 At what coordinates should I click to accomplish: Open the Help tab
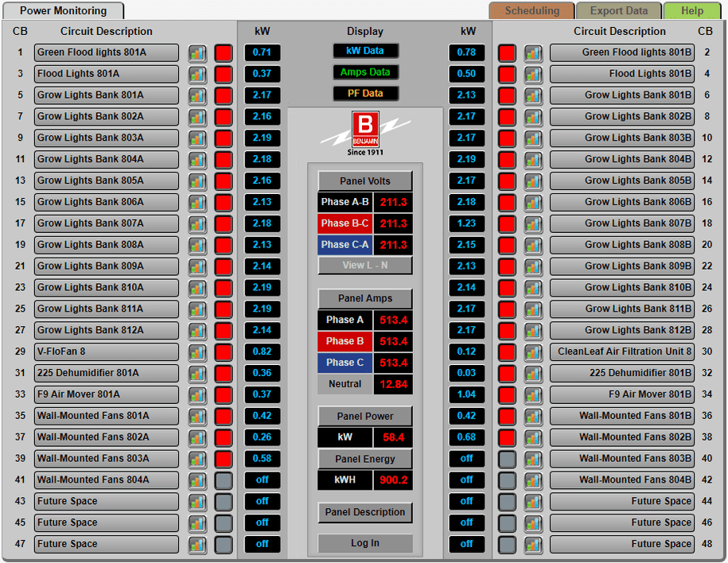691,11
